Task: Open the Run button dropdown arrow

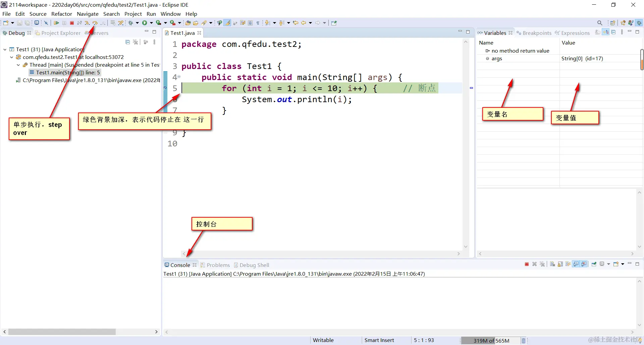Action: pyautogui.click(x=151, y=23)
